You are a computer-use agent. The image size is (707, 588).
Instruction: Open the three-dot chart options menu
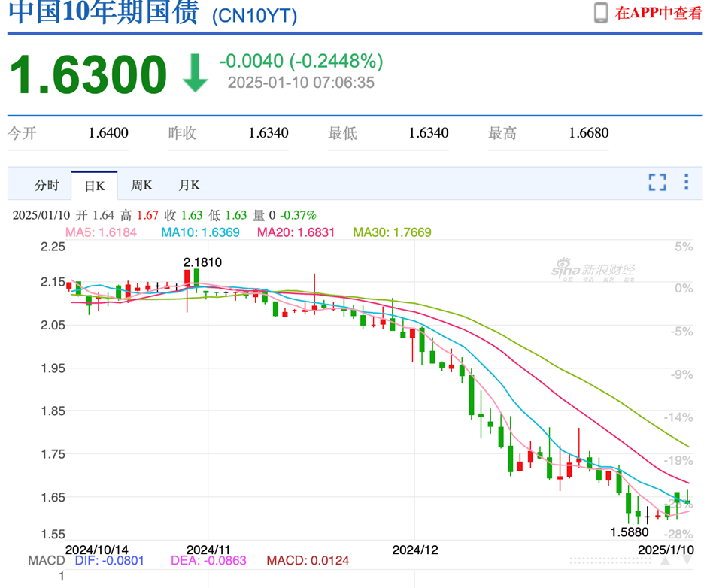coord(686,182)
